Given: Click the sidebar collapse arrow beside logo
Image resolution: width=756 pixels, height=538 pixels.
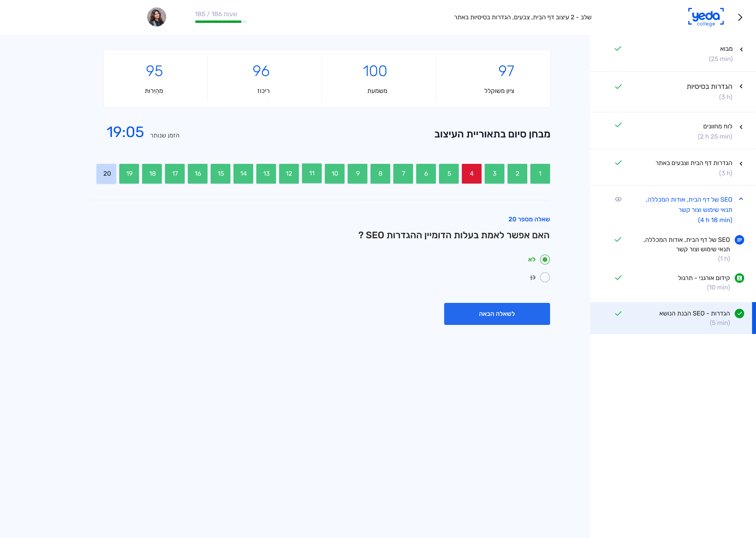Looking at the screenshot, I should [x=740, y=17].
